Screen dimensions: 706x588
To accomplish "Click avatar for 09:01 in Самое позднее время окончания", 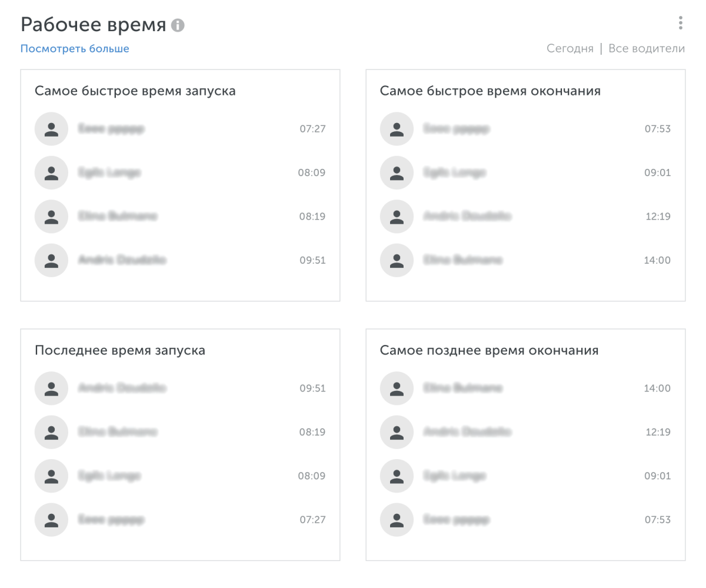I will click(x=397, y=476).
